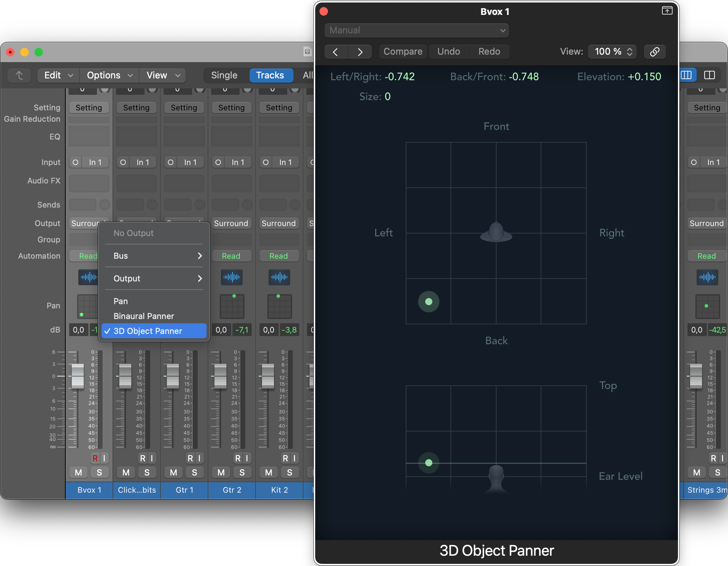Click the Kit 2 surround pan pad

(x=279, y=306)
